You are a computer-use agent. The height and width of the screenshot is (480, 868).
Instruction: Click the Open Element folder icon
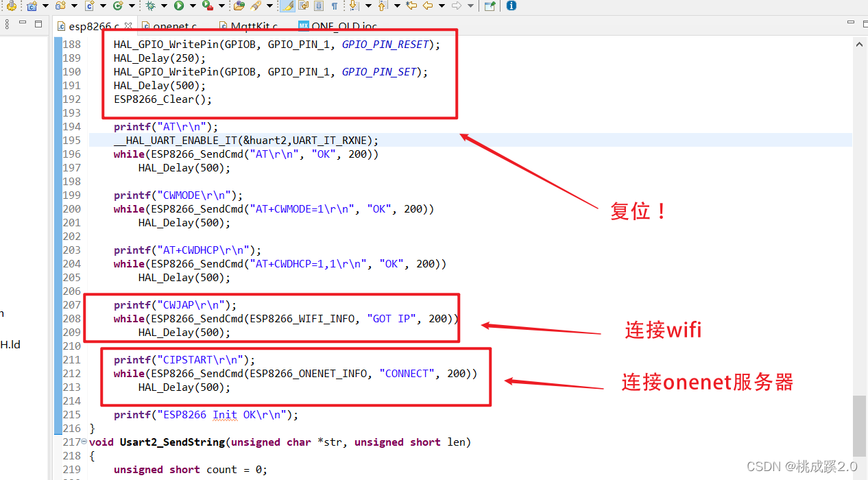(239, 5)
